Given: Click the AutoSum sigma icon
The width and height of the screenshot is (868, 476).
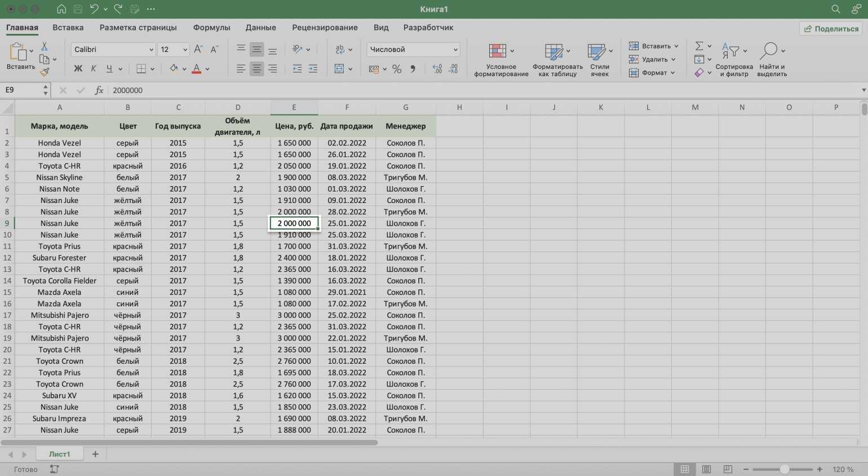Looking at the screenshot, I should pos(699,46).
